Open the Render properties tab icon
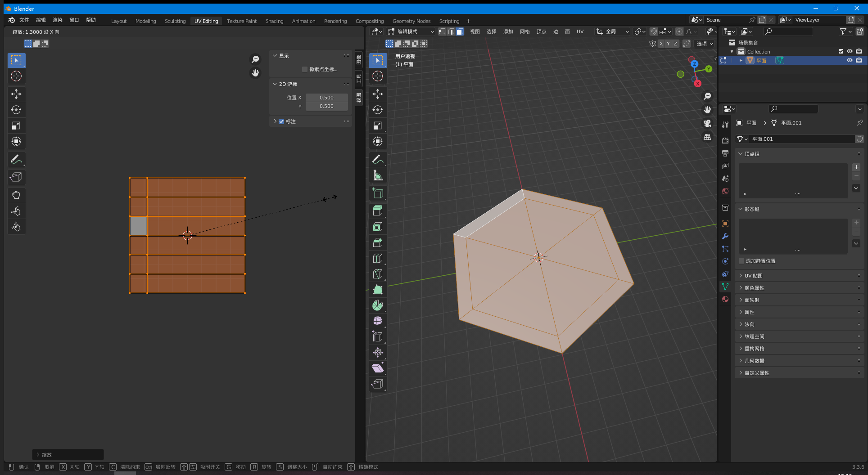868x475 pixels. tap(725, 141)
